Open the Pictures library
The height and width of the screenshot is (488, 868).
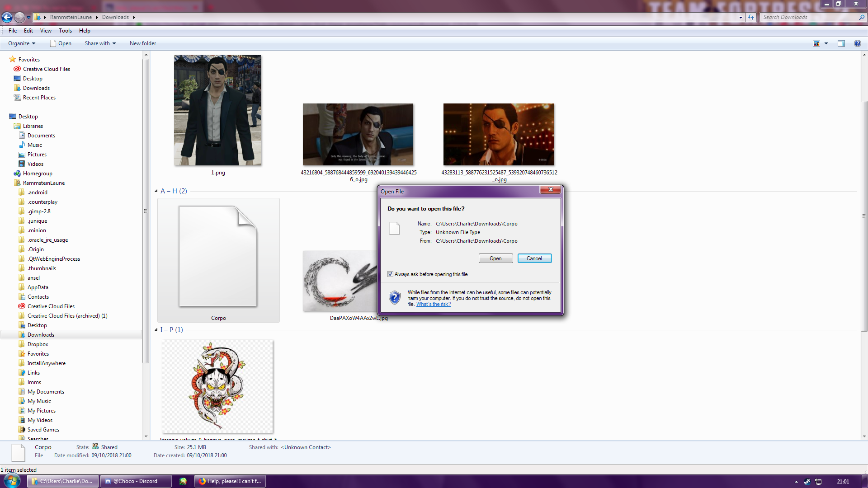(x=37, y=155)
